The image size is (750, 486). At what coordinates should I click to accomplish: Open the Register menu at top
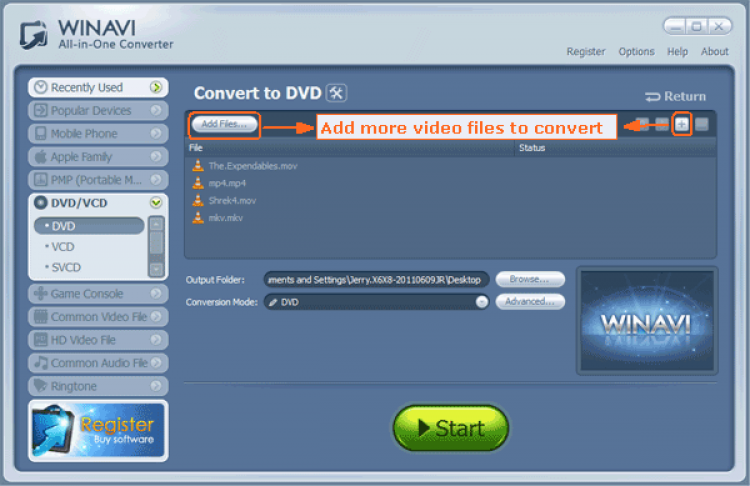586,52
